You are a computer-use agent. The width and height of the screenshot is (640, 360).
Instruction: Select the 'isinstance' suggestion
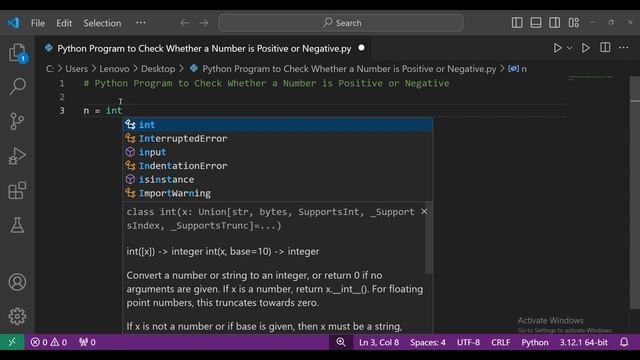pyautogui.click(x=278, y=180)
